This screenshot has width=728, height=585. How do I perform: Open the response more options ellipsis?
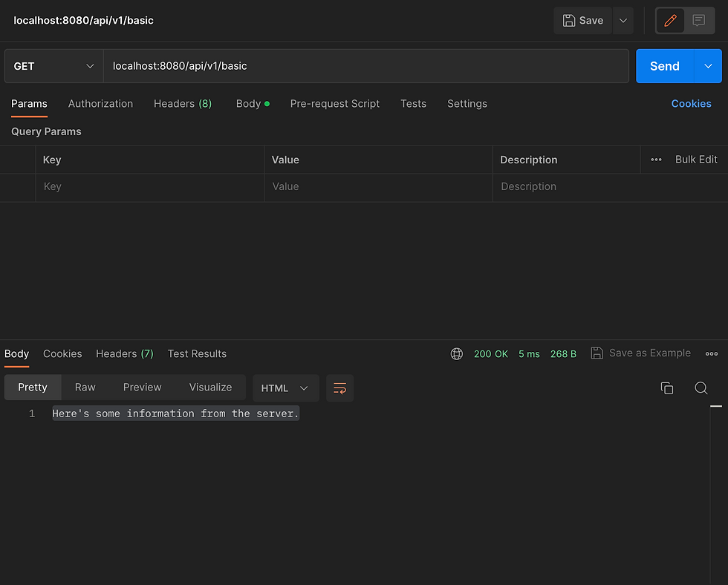[x=712, y=354]
